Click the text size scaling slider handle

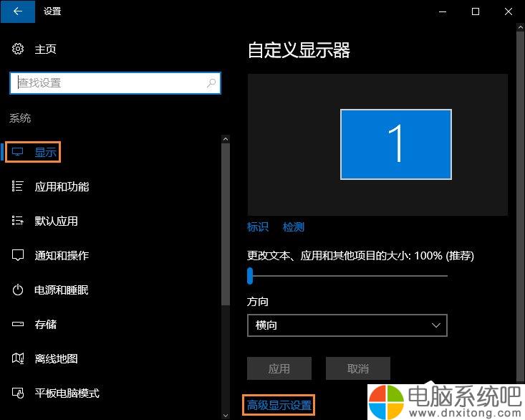(250, 276)
